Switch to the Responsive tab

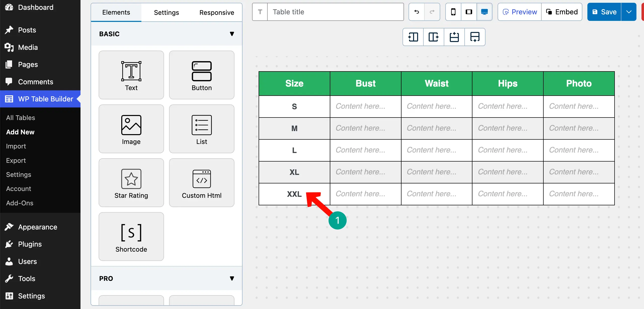point(217,12)
